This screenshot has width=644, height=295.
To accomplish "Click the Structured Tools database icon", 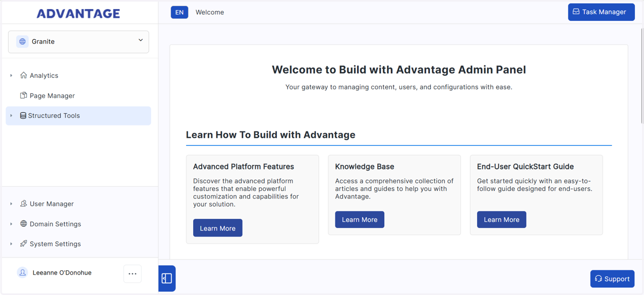I will pos(23,115).
